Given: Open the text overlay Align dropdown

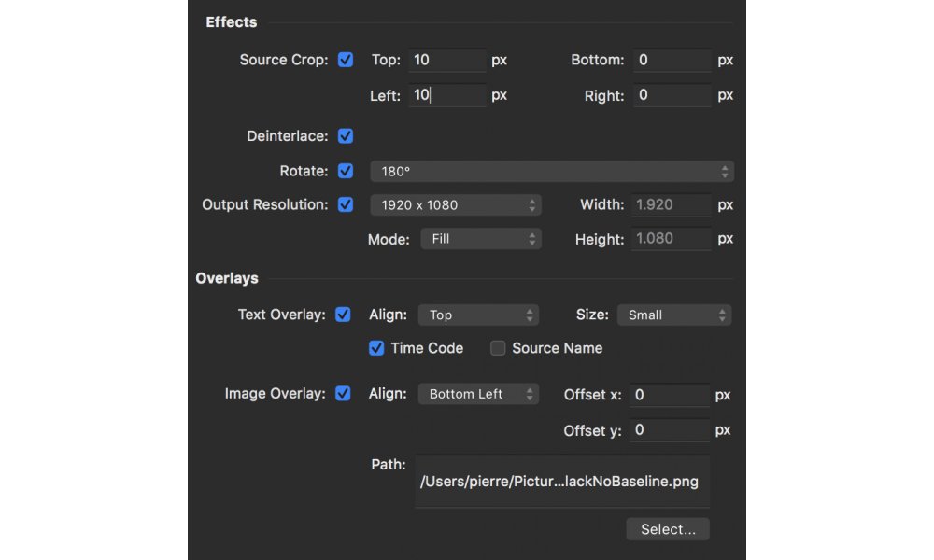Looking at the screenshot, I should coord(478,315).
